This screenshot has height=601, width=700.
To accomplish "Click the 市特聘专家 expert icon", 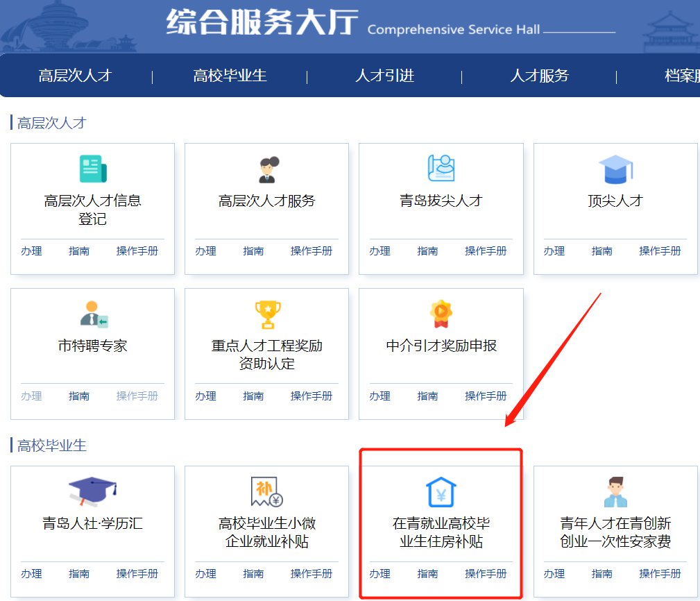I will 93,314.
